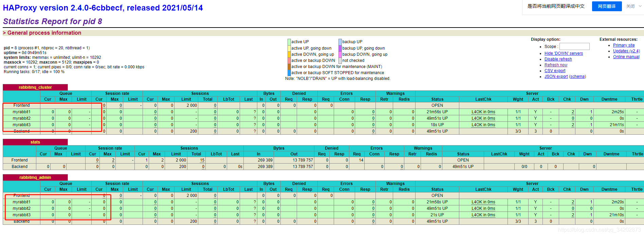Viewport: 644px width, 236px height.
Task: Click stats Frontend Bytes Out '13 789 757'
Action: (x=303, y=160)
